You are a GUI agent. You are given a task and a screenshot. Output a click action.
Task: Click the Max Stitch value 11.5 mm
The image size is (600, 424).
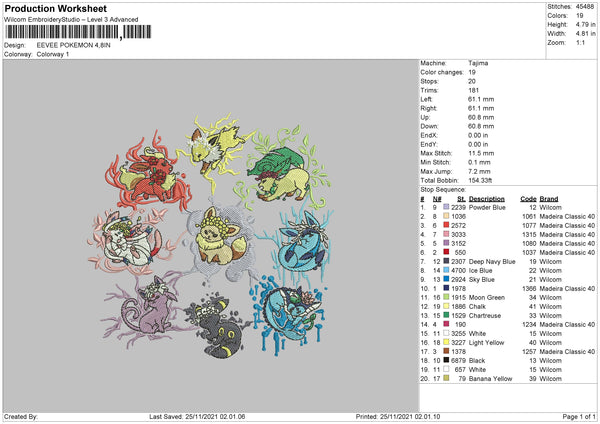click(481, 153)
